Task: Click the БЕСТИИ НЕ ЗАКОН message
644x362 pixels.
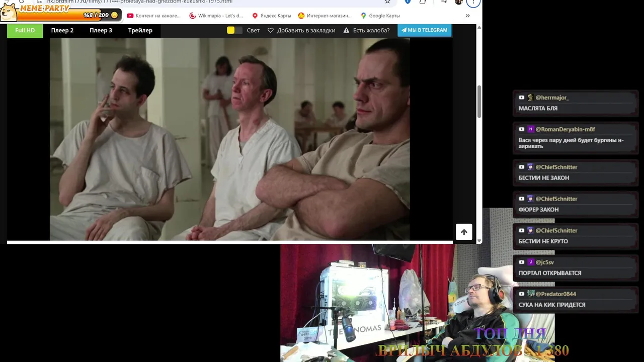Action: coord(544,178)
